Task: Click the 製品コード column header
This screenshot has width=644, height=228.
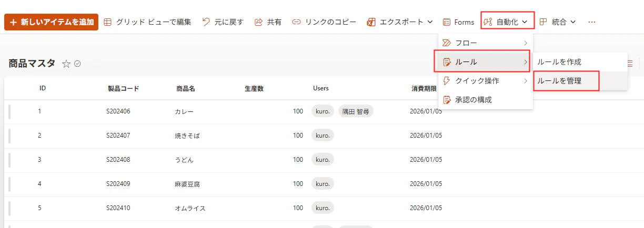Action: [124, 88]
